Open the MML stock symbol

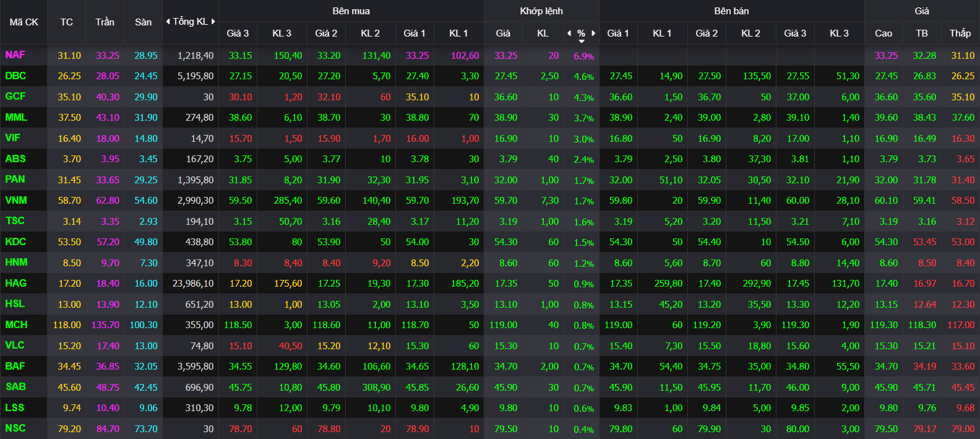point(16,117)
